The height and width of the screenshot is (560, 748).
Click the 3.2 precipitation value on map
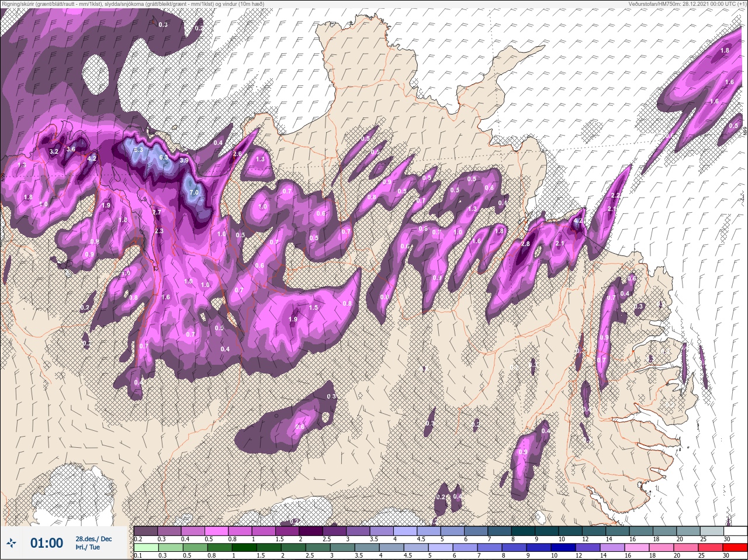pyautogui.click(x=54, y=151)
